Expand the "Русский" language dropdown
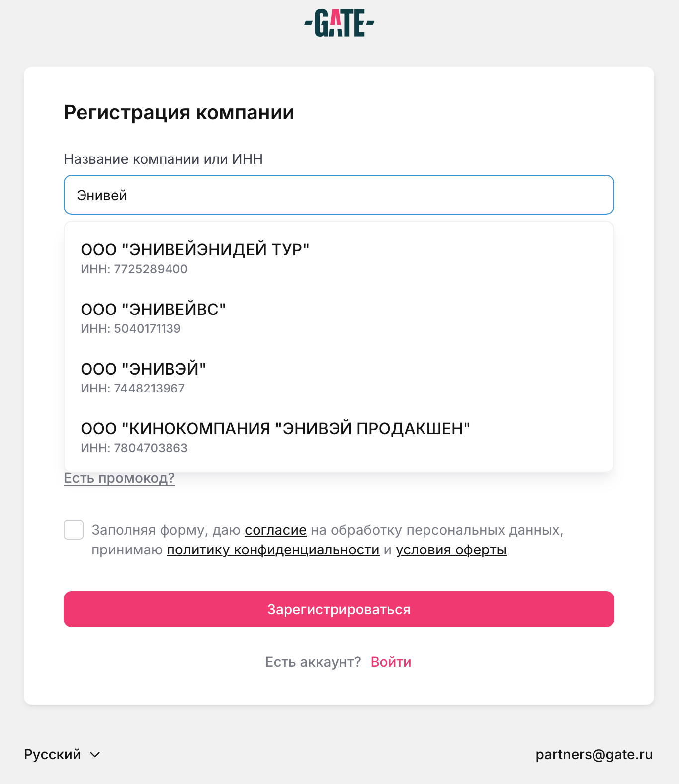The height and width of the screenshot is (784, 679). [x=53, y=754]
